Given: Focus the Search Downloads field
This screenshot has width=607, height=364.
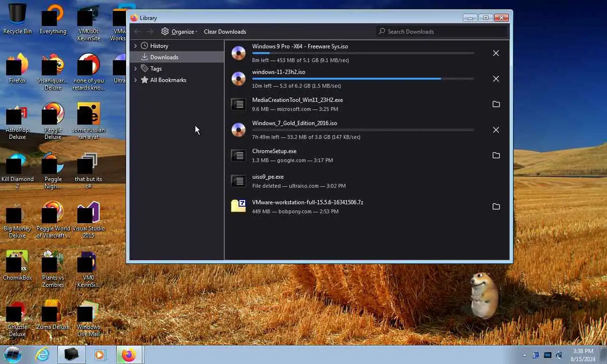Looking at the screenshot, I should 442,31.
